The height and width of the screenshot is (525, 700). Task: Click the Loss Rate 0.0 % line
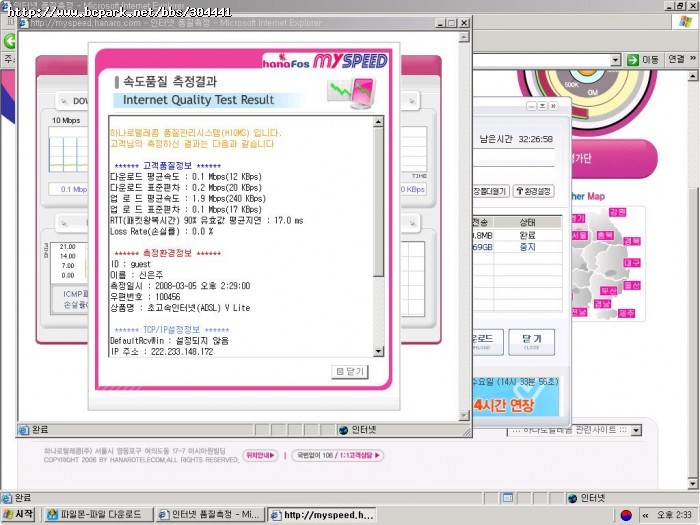coord(162,231)
